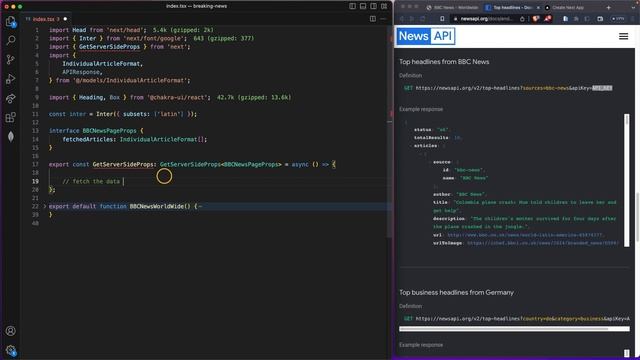
Task: Click the 'totalResults' key in the response
Action: tap(431, 138)
